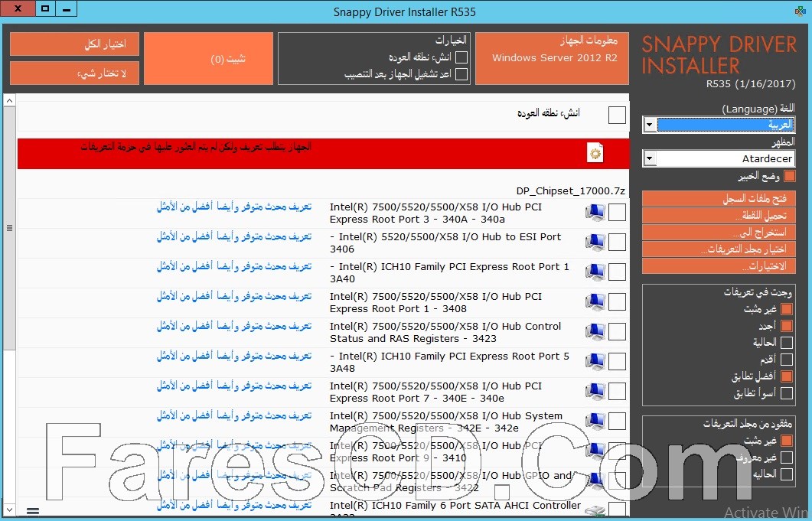The image size is (812, 521).
Task: Toggle the 'أفضل تطابق' better match filter
Action: (x=787, y=376)
